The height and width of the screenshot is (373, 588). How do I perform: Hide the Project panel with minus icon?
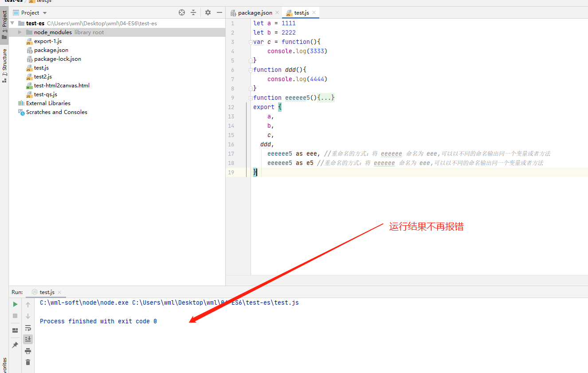pyautogui.click(x=220, y=12)
